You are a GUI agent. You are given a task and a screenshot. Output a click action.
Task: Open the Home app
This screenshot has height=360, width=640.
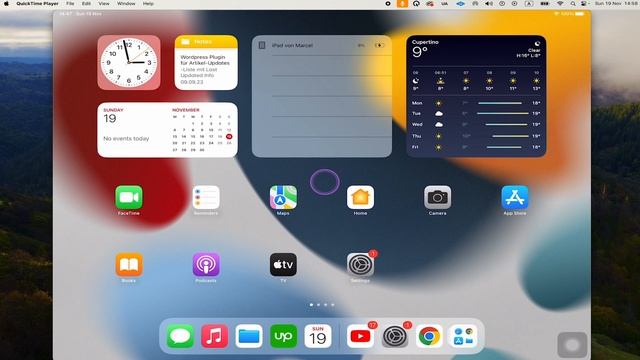click(360, 198)
